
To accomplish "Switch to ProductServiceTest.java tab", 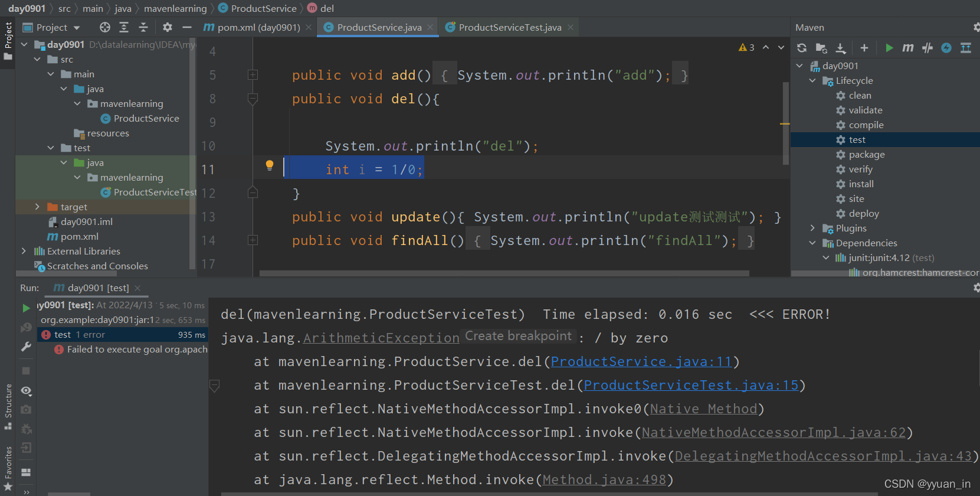I will (x=510, y=27).
